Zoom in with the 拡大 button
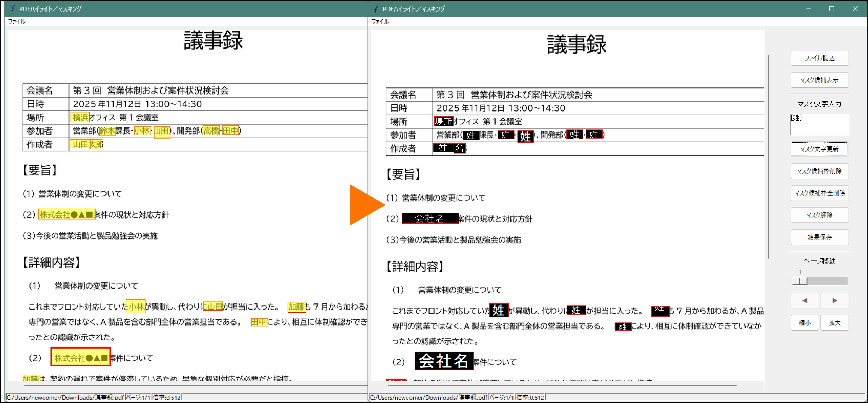 click(835, 322)
